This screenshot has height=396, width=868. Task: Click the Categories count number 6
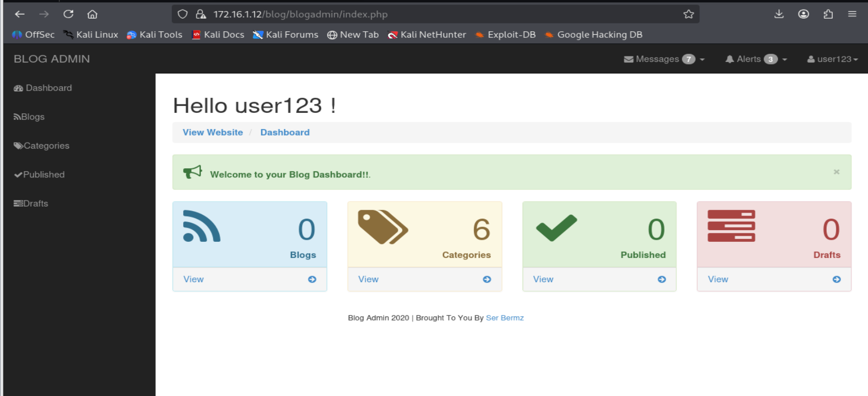coord(481,229)
